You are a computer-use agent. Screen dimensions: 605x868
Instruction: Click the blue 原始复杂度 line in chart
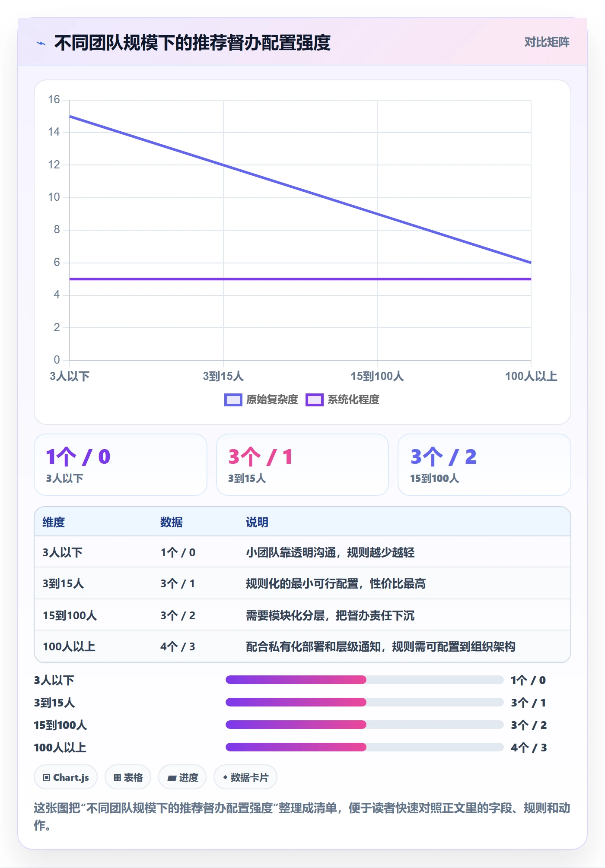[300, 189]
